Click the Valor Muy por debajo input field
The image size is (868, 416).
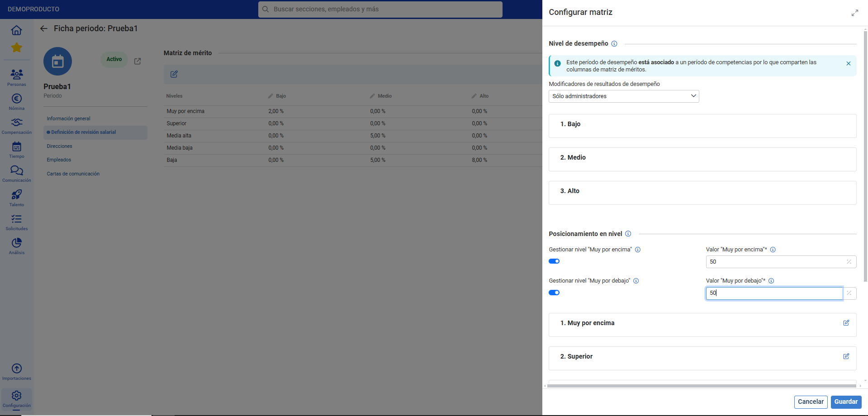(x=774, y=293)
